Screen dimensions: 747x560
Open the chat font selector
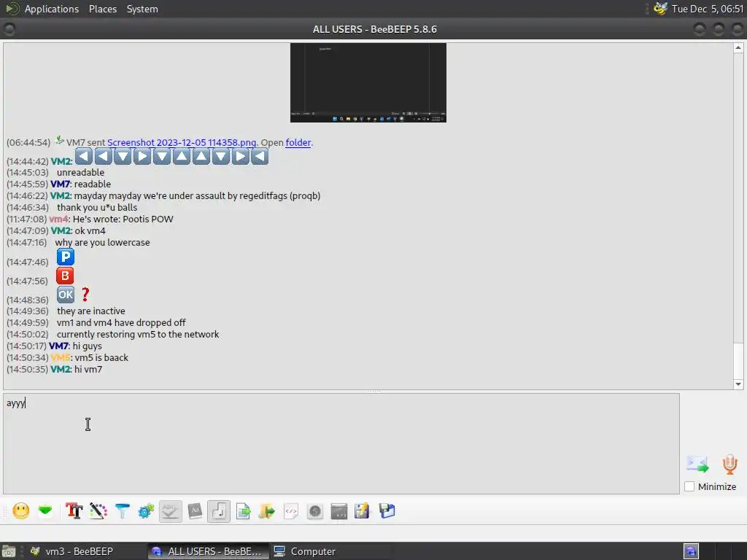pyautogui.click(x=74, y=511)
